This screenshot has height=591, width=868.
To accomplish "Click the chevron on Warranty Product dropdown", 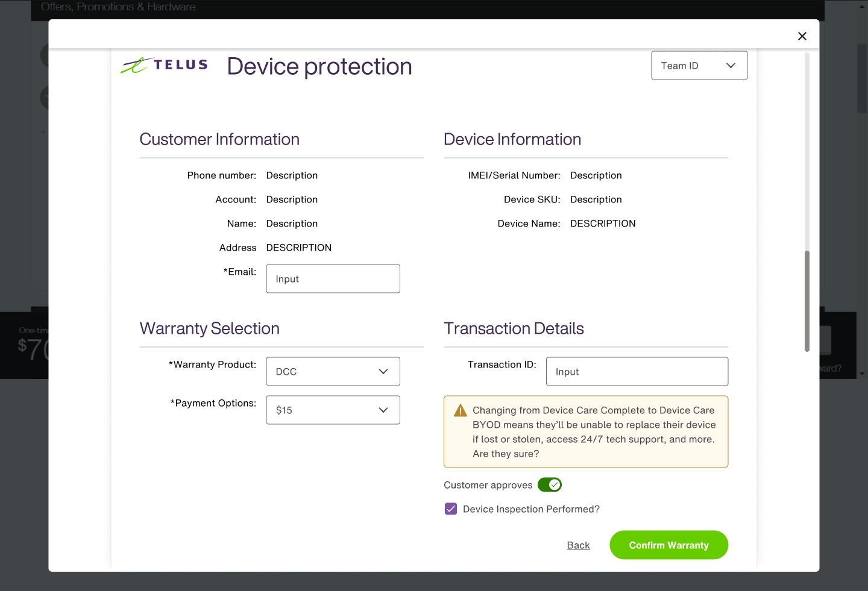I will click(x=383, y=372).
